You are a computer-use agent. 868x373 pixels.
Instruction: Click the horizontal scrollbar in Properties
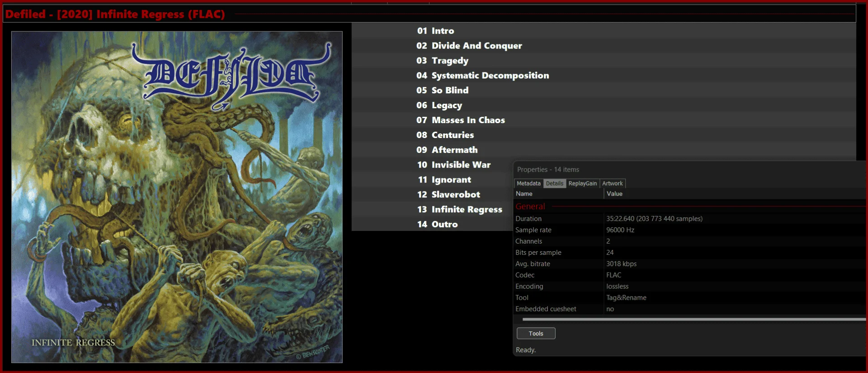click(x=694, y=319)
